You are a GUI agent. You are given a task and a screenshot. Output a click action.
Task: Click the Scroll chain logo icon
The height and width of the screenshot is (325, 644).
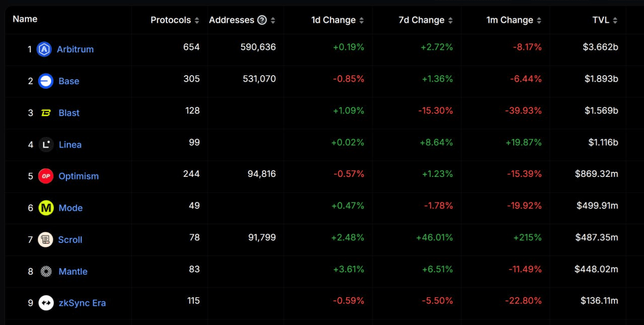45,240
